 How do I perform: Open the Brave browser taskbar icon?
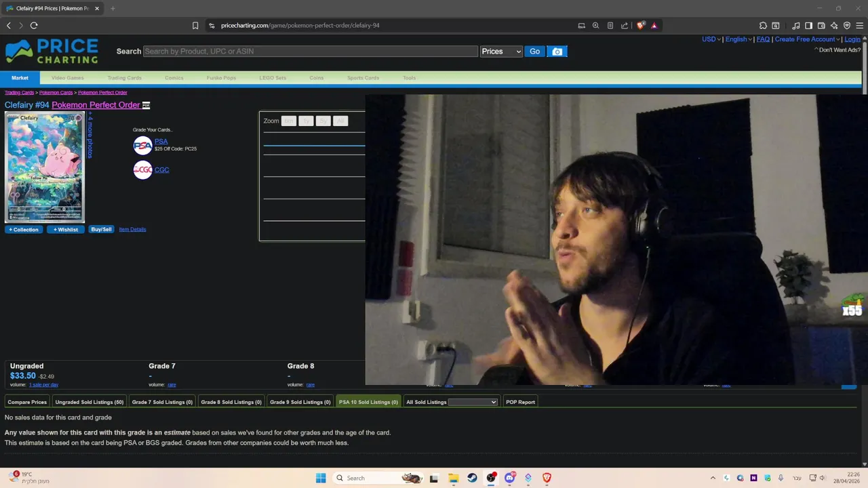[x=547, y=478]
